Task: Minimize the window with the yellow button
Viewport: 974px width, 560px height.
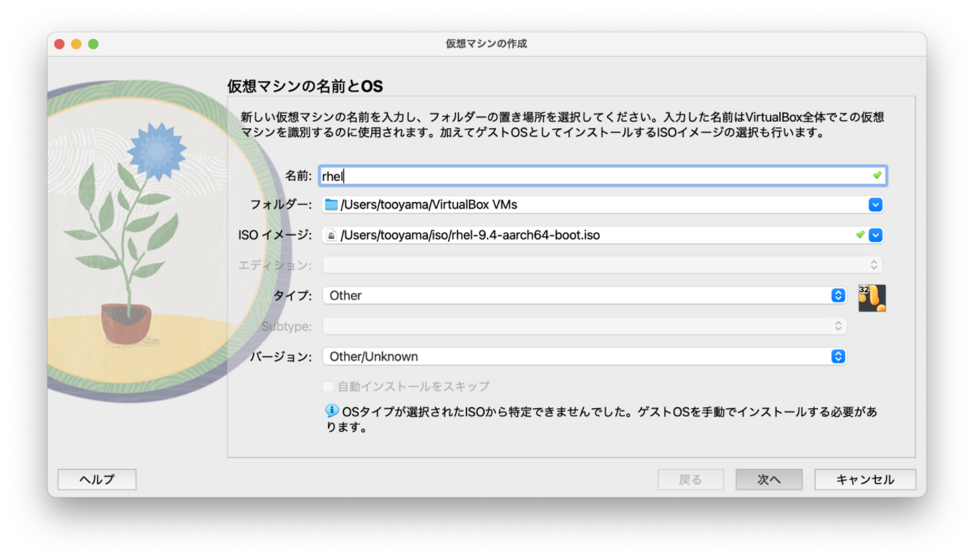Action: point(76,44)
